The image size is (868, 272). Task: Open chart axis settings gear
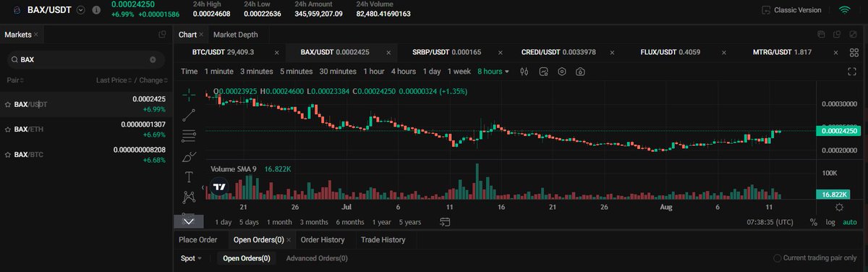pyautogui.click(x=838, y=207)
